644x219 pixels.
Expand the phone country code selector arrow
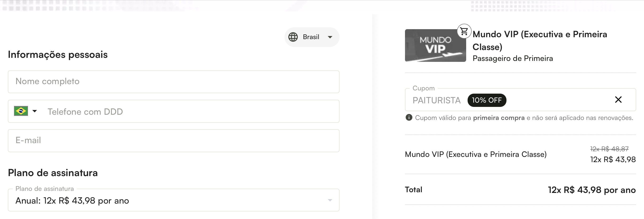(35, 111)
